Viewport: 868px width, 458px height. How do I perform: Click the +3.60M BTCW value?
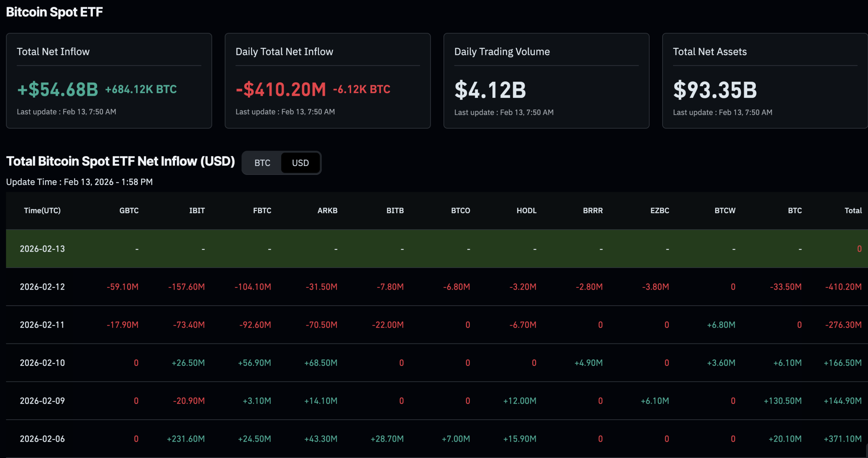pyautogui.click(x=721, y=362)
